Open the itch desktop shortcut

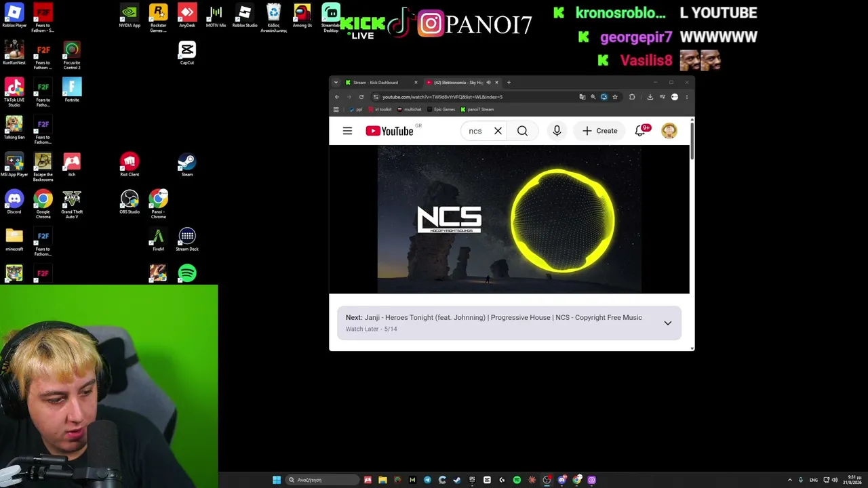tap(72, 165)
